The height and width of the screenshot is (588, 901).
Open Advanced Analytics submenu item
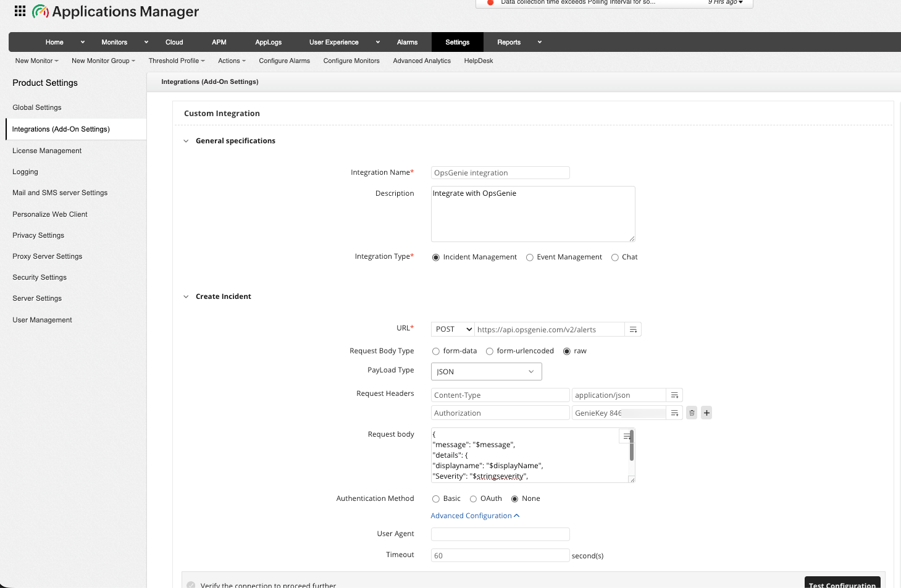(422, 61)
